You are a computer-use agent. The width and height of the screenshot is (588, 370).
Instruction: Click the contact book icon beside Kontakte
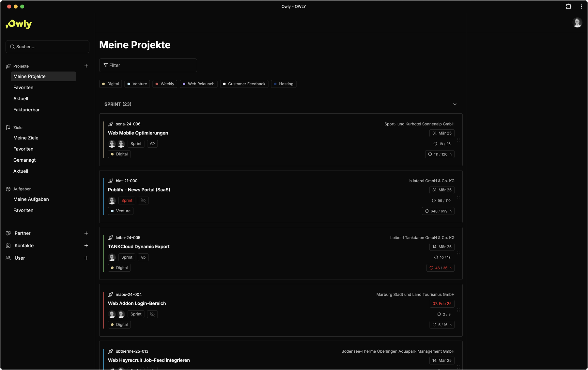tap(8, 246)
